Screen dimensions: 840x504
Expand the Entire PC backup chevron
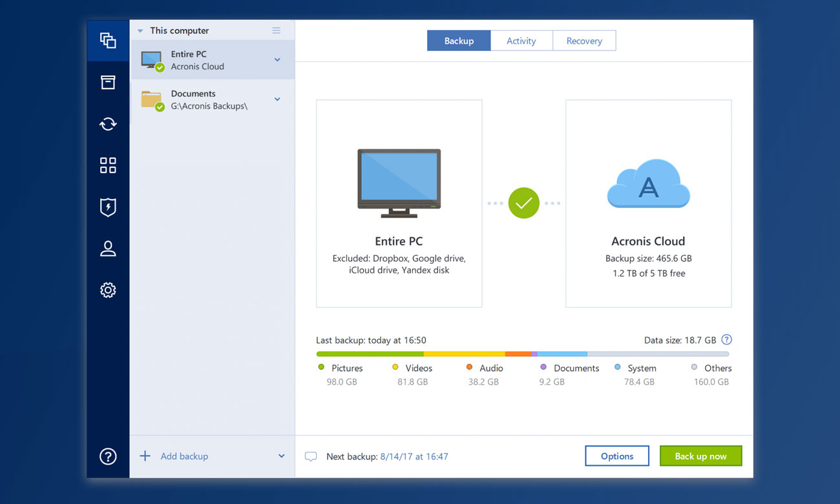pos(277,60)
